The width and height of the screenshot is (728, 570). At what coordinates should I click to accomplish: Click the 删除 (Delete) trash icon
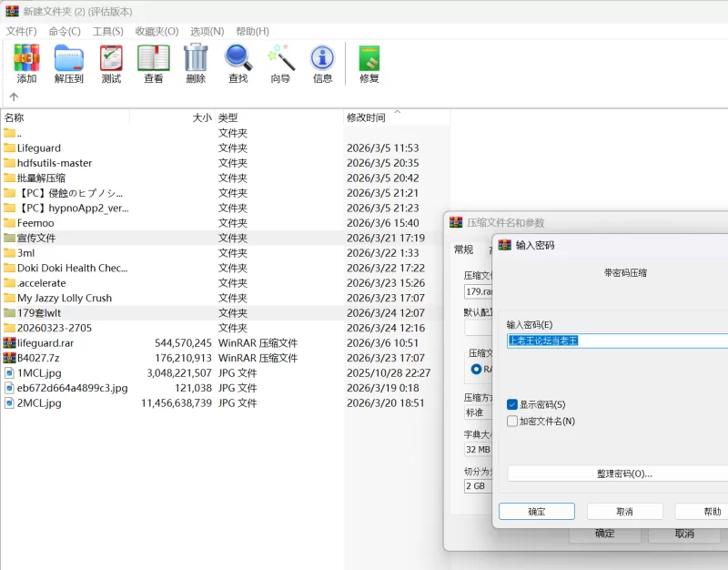click(x=196, y=63)
